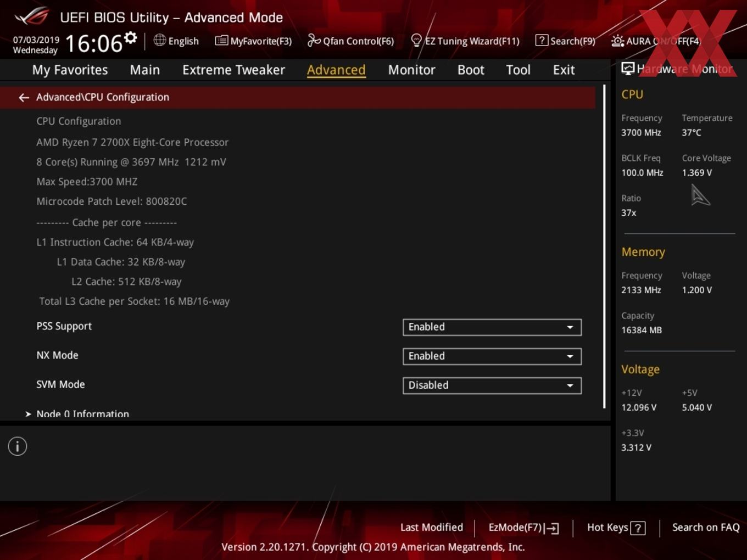Click the info circle icon in help area
The image size is (747, 560).
[18, 446]
